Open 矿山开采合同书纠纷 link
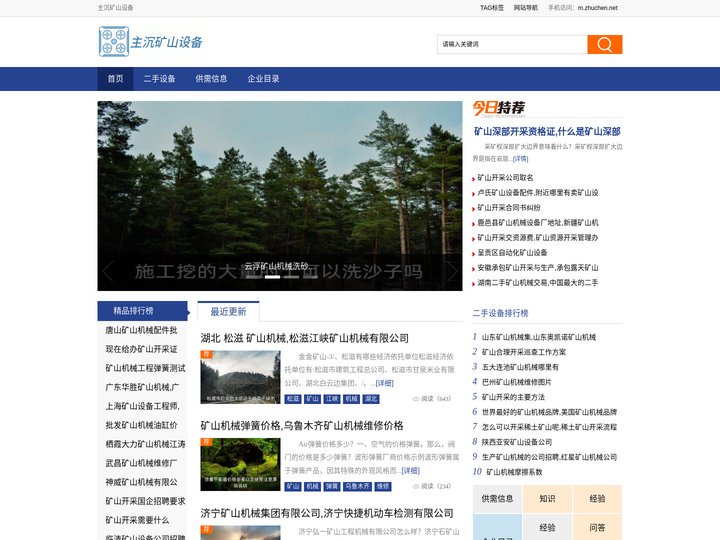Image resolution: width=720 pixels, height=540 pixels. 509,208
